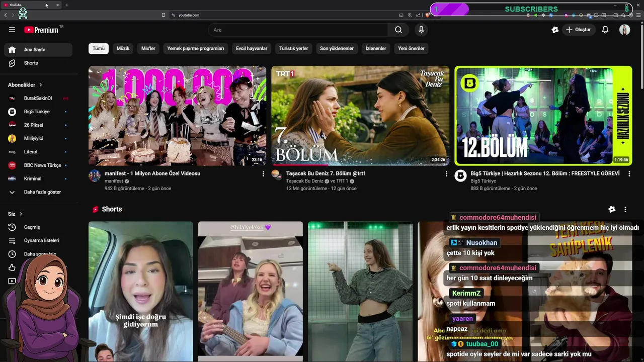The width and height of the screenshot is (644, 362).
Task: Open Short captioned Şimdi işe doğru gidiyorum
Action: [141, 292]
